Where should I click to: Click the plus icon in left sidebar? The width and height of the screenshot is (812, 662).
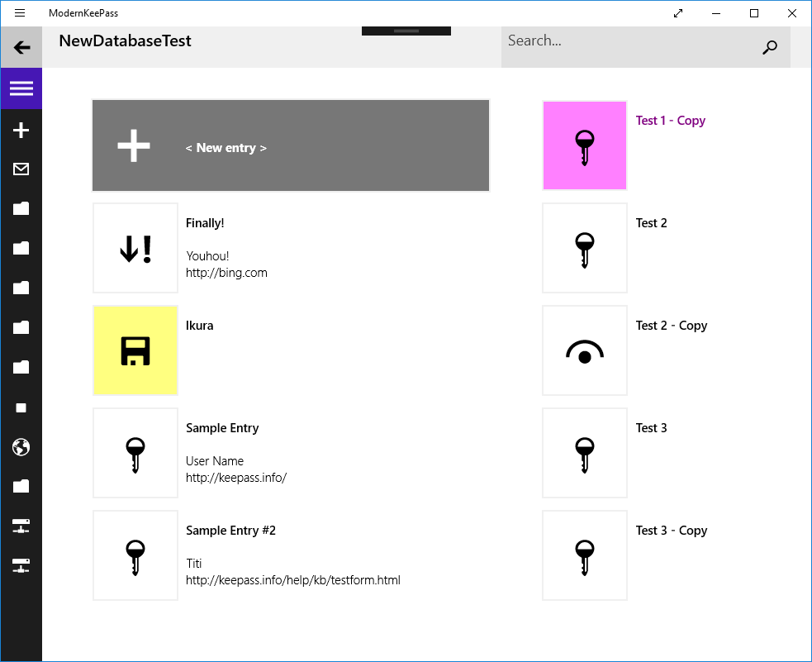click(x=21, y=130)
